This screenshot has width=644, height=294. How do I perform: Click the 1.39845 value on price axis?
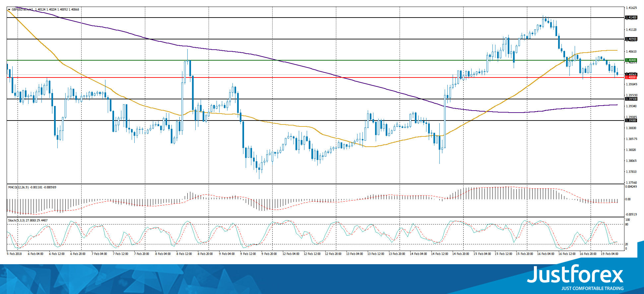pyautogui.click(x=631, y=84)
